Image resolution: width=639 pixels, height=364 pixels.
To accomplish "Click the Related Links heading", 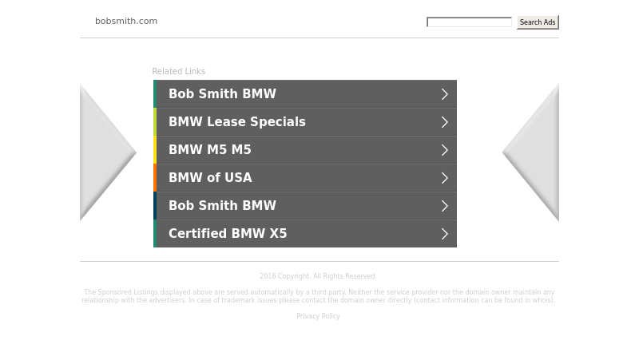I will (178, 71).
